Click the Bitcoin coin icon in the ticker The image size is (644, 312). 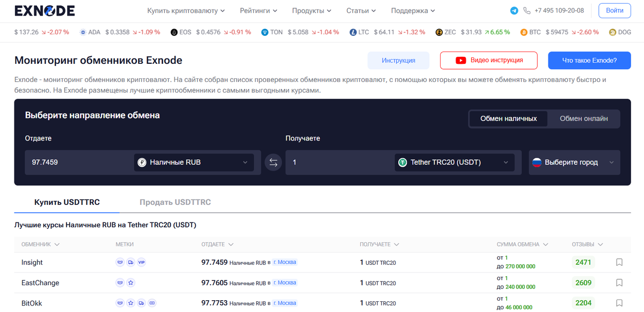pos(524,32)
